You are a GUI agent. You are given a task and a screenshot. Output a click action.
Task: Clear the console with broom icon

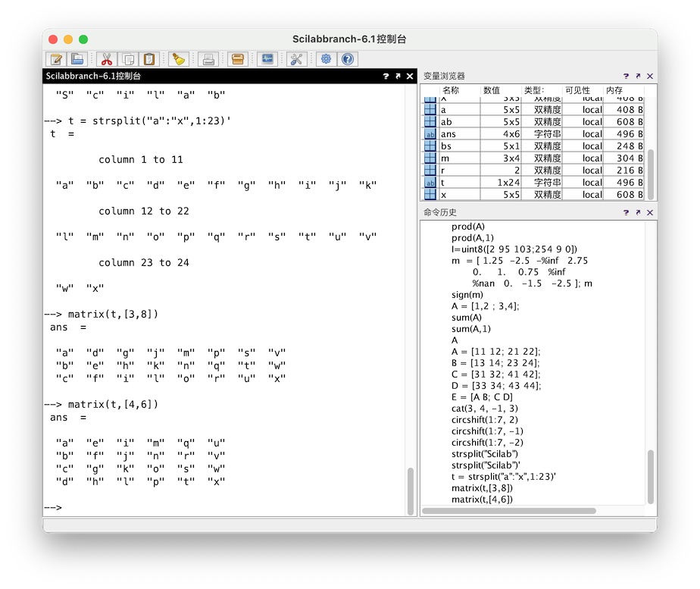tap(178, 59)
